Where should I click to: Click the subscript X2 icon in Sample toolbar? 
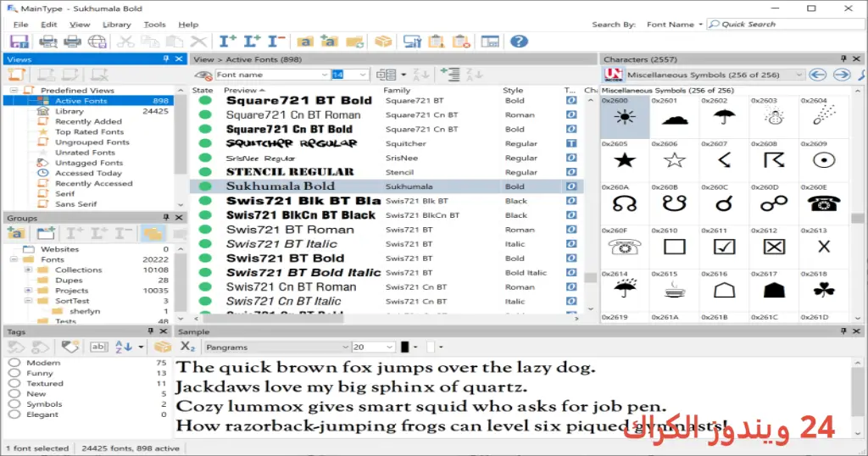pyautogui.click(x=187, y=347)
